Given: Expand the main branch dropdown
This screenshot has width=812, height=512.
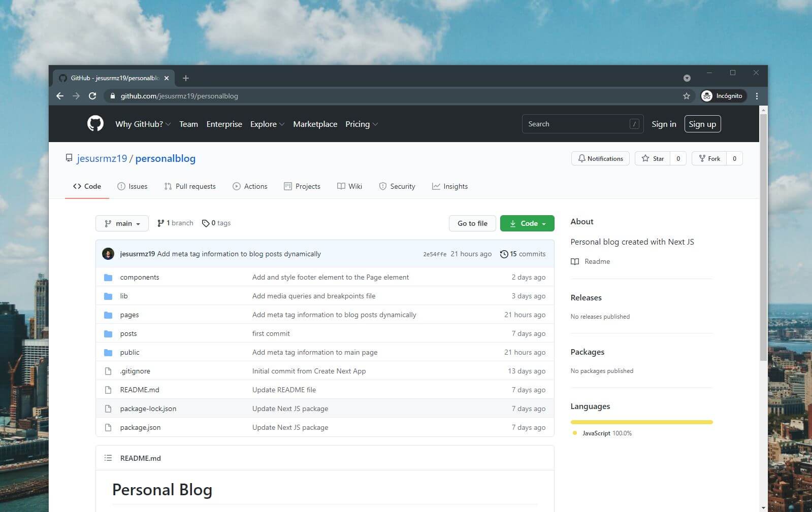Looking at the screenshot, I should tap(122, 223).
